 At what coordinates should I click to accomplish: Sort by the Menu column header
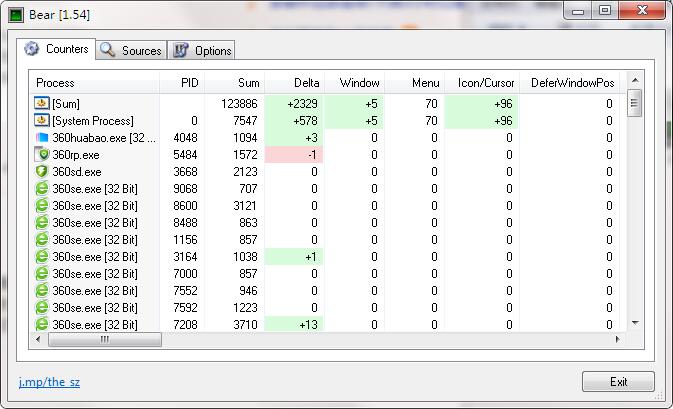tap(415, 82)
